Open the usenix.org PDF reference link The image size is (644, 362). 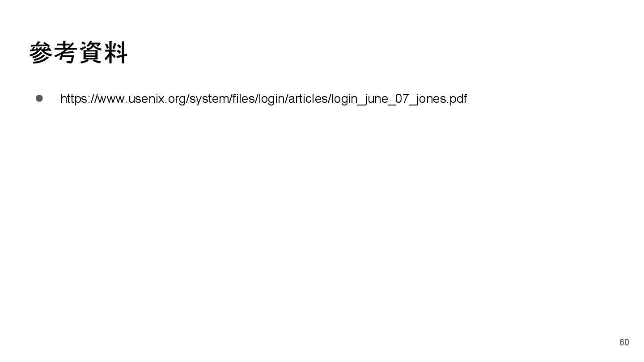[263, 99]
